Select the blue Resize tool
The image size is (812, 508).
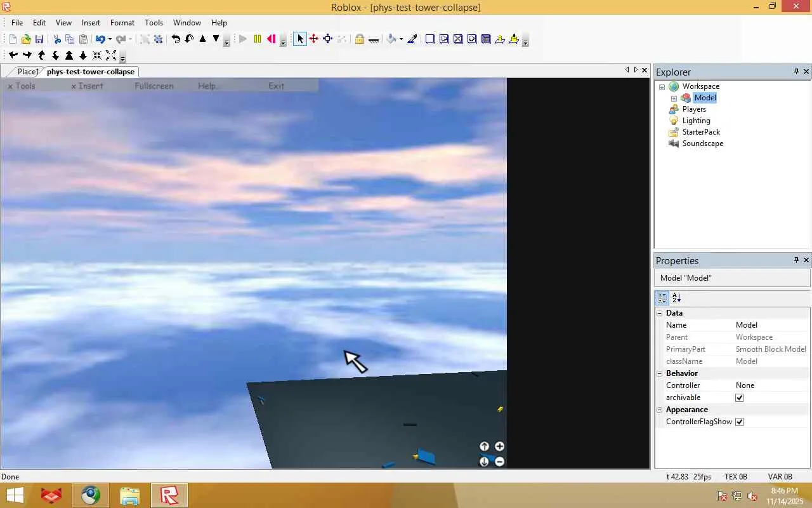point(328,39)
